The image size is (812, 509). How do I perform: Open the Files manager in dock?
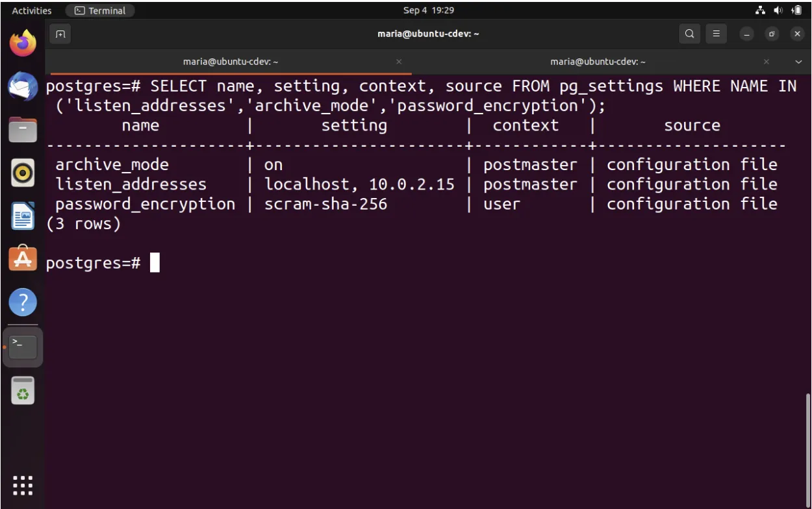click(x=23, y=130)
